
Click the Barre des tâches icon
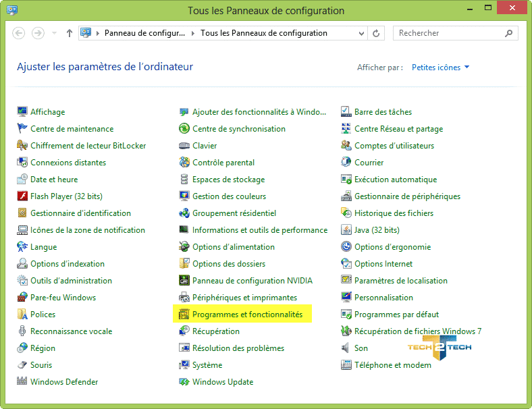tap(346, 111)
